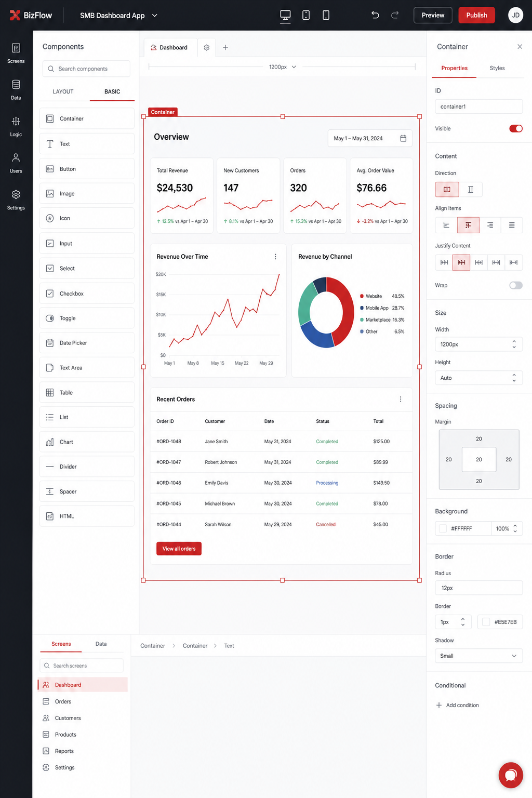Screen dimensions: 532x798
Task: Add the Checkbox component
Action: coord(87,294)
